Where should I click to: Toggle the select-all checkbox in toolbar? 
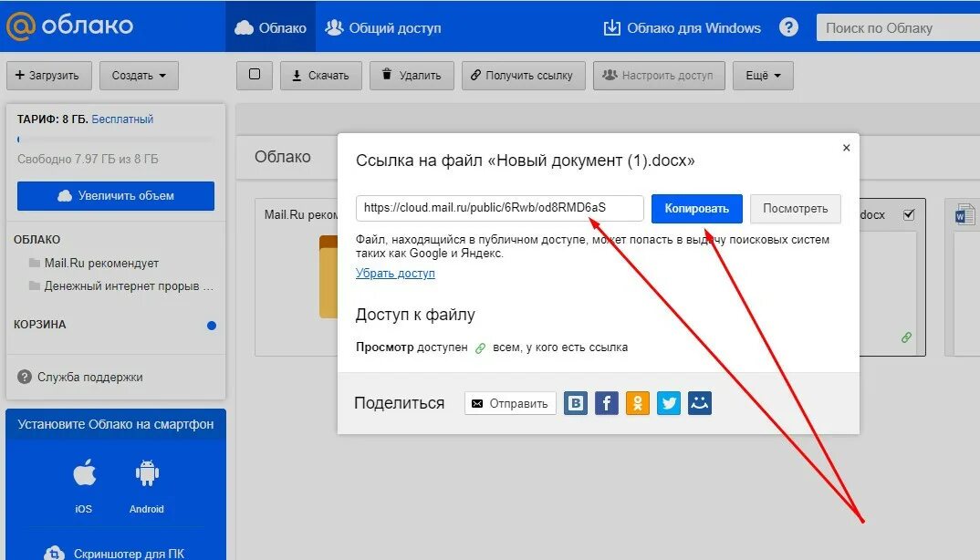point(255,75)
